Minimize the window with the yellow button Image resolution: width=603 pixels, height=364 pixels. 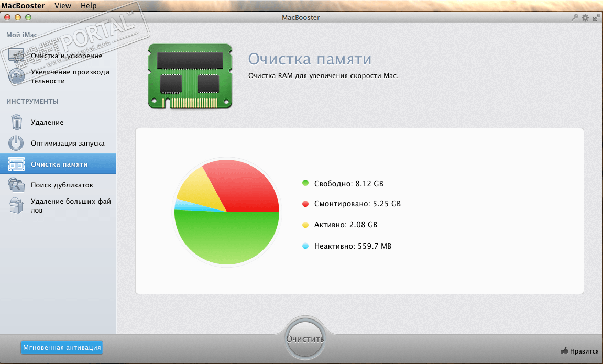[x=18, y=17]
